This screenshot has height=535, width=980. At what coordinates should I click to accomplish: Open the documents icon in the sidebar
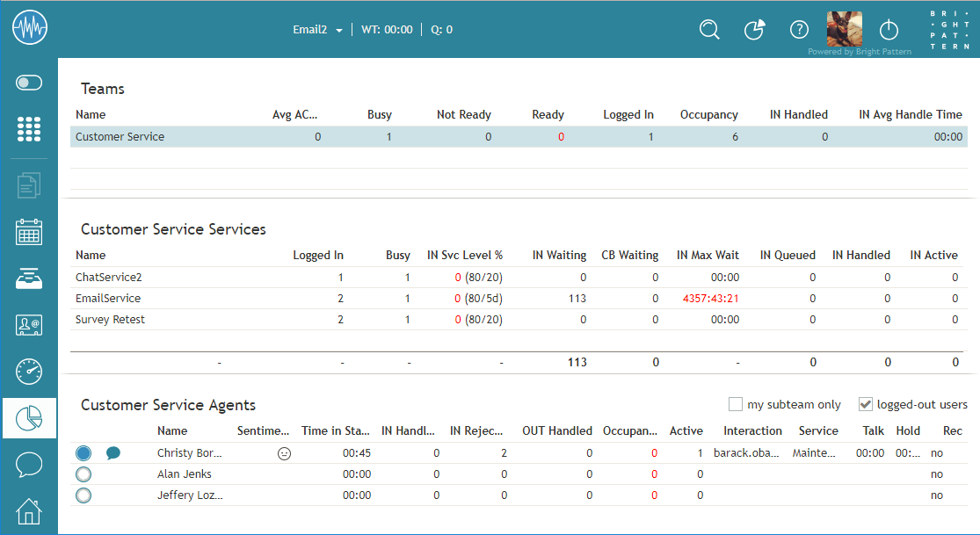coord(29,185)
